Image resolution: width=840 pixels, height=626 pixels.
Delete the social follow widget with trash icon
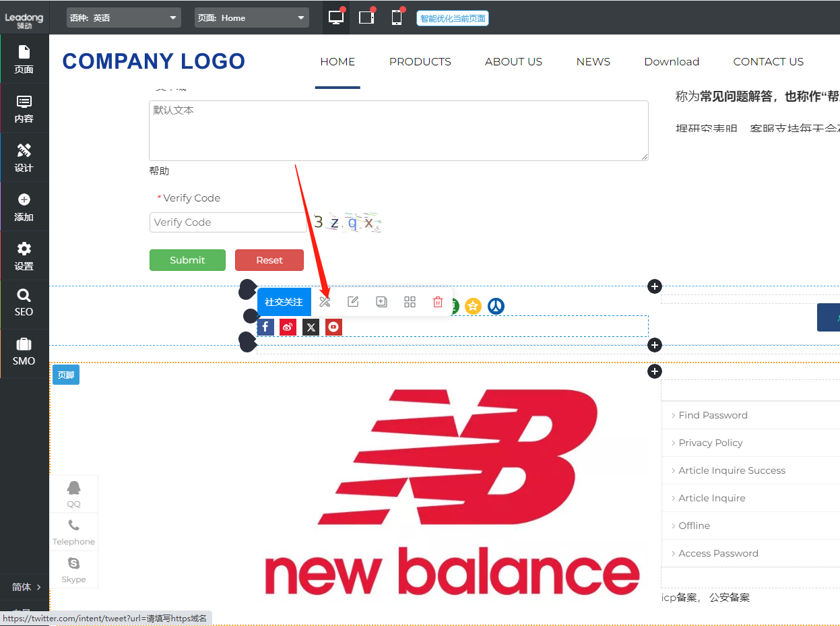(x=438, y=302)
